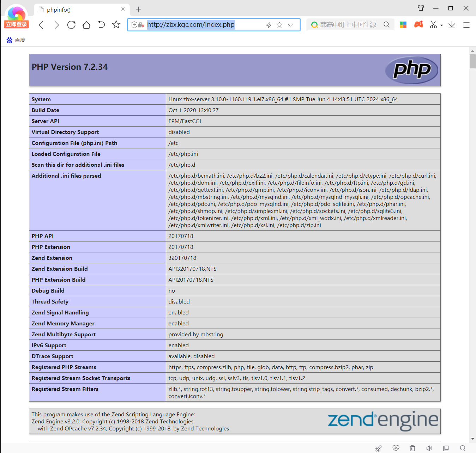Screen dimensions: 476x453
Task: Reload the current page
Action: [x=71, y=25]
